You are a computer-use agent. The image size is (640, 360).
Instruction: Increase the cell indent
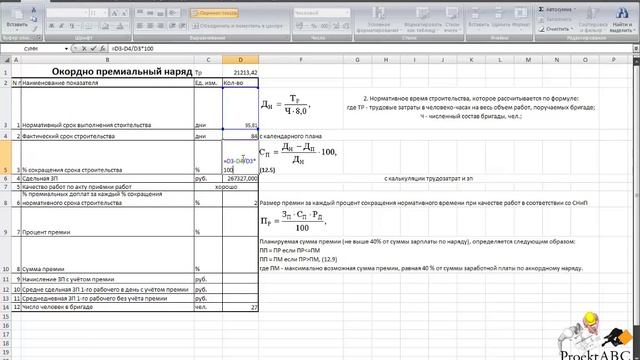pyautogui.click(x=182, y=26)
